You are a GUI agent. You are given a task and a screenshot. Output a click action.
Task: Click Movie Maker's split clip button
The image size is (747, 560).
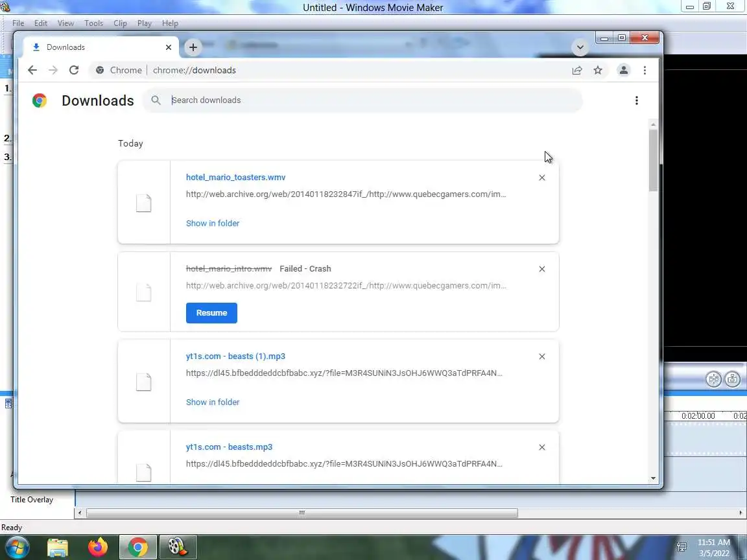(713, 379)
